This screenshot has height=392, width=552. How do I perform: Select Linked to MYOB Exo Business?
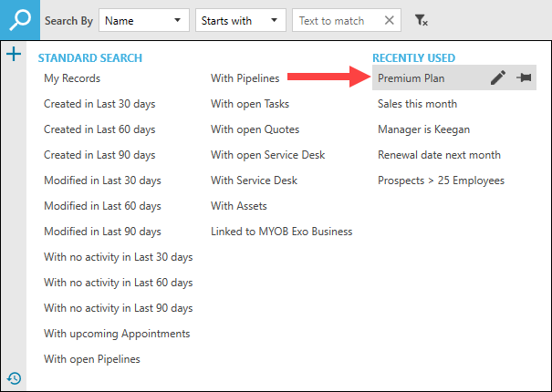[281, 232]
